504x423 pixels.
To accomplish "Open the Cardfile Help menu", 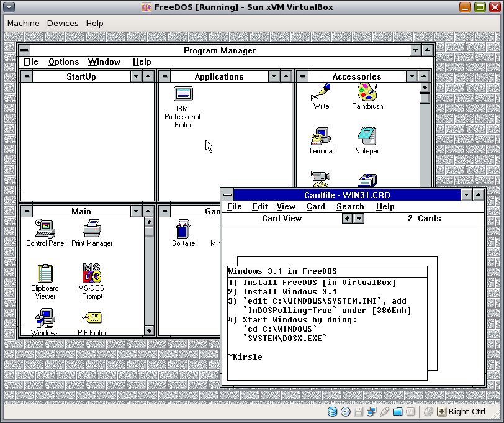I will [x=385, y=206].
